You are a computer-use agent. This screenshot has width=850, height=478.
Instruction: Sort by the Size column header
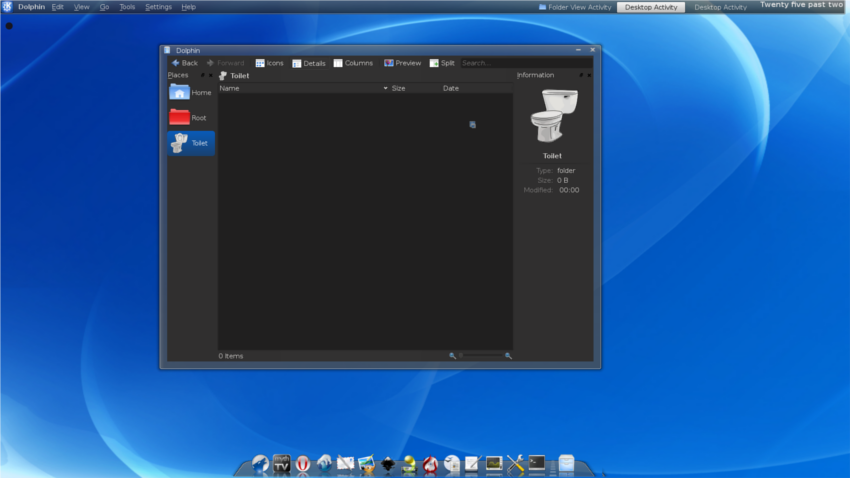tap(414, 88)
